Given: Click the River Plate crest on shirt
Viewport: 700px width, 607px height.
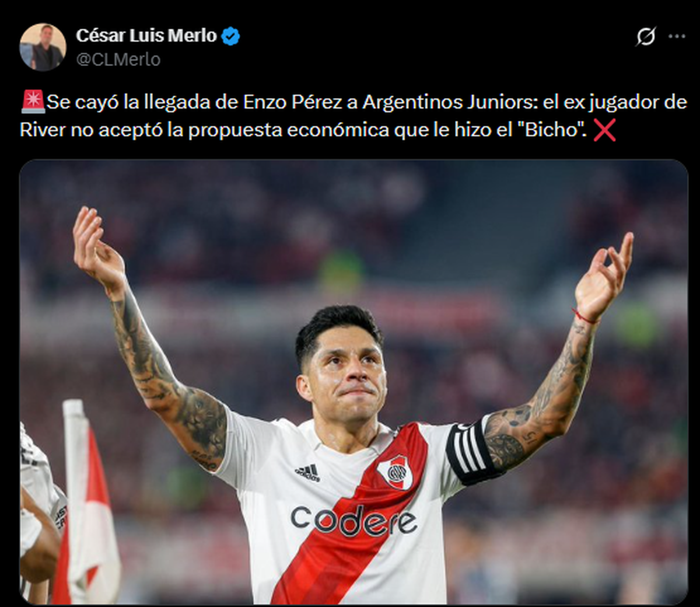Looking at the screenshot, I should (x=395, y=472).
